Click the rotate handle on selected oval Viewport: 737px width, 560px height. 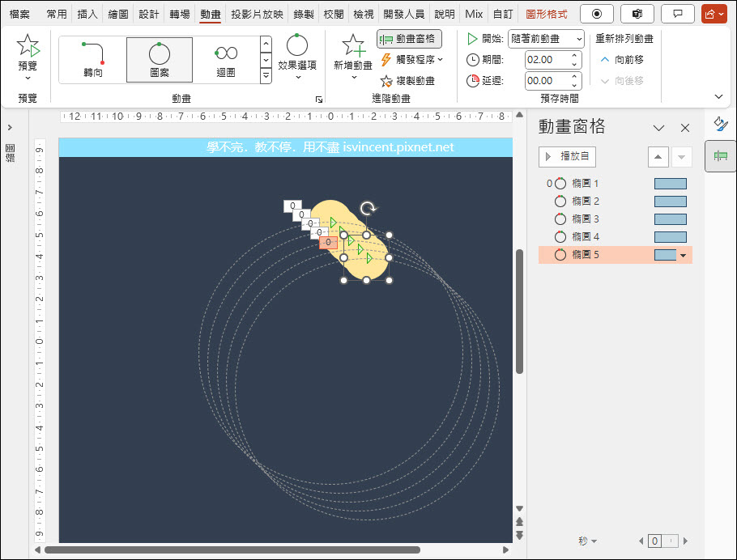pyautogui.click(x=368, y=208)
